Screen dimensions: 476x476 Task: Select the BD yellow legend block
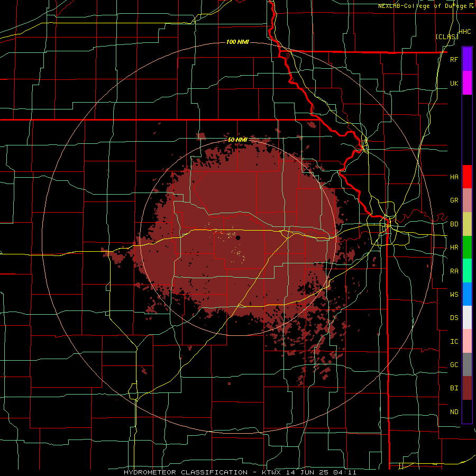tap(467, 224)
